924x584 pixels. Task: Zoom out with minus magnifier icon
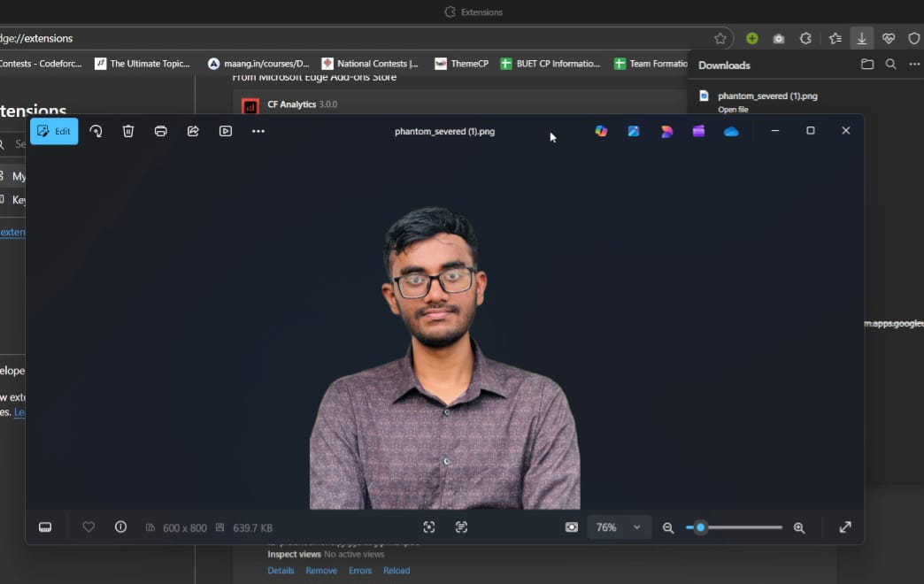coord(667,527)
